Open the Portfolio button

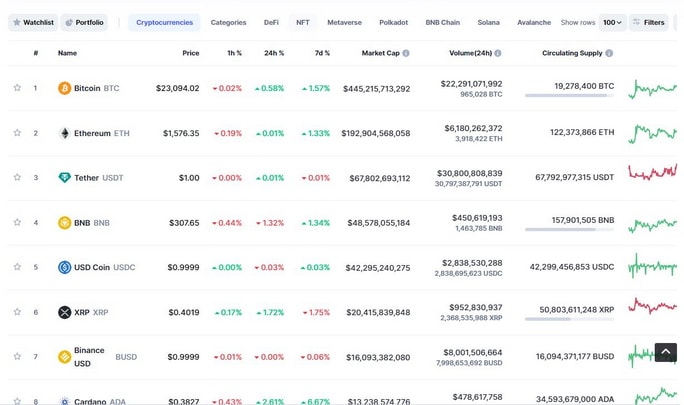click(x=84, y=22)
